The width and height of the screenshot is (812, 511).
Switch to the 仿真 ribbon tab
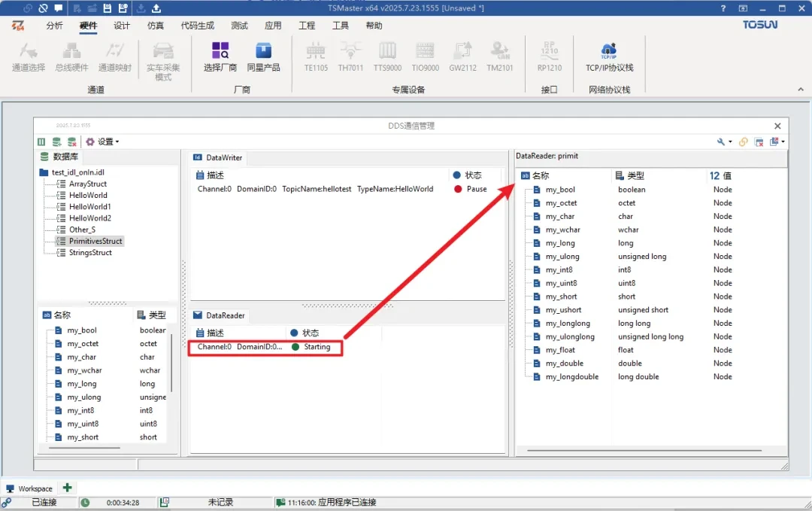[156, 26]
